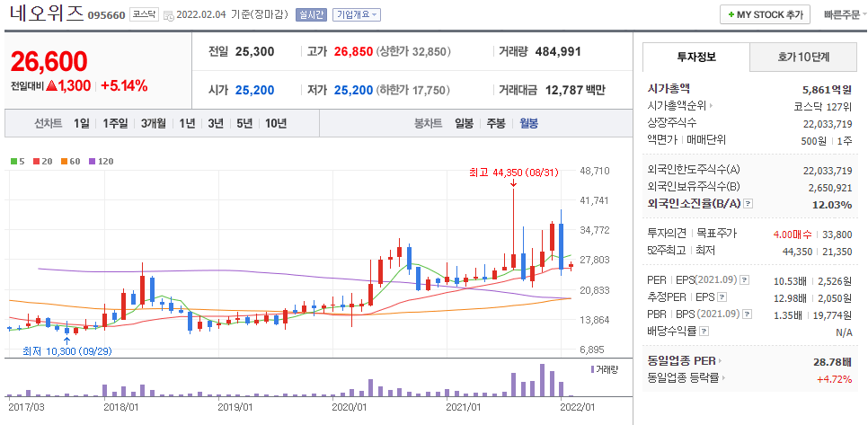This screenshot has height=425, width=868.
Task: Show the 일봉 candle chart
Action: click(x=464, y=123)
